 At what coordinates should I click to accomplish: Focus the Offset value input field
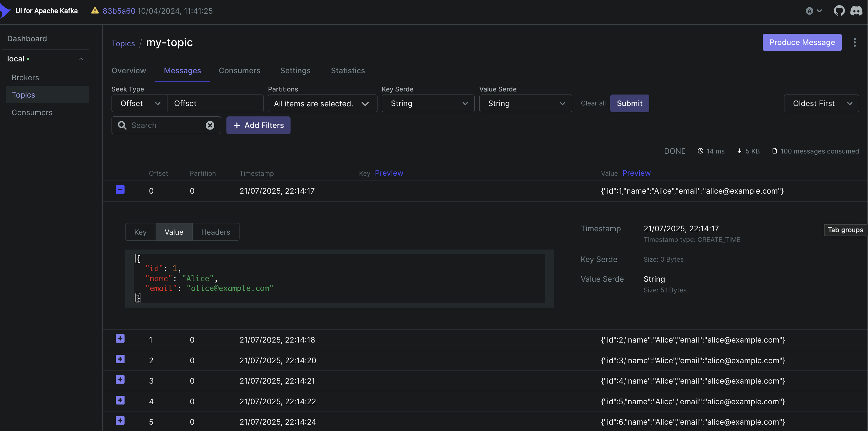click(215, 103)
